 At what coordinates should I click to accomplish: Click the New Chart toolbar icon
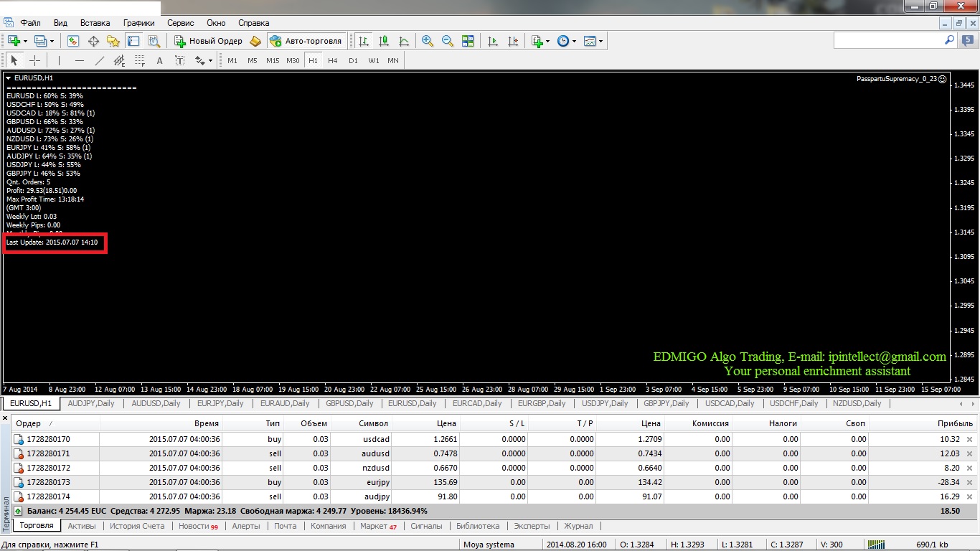(14, 41)
